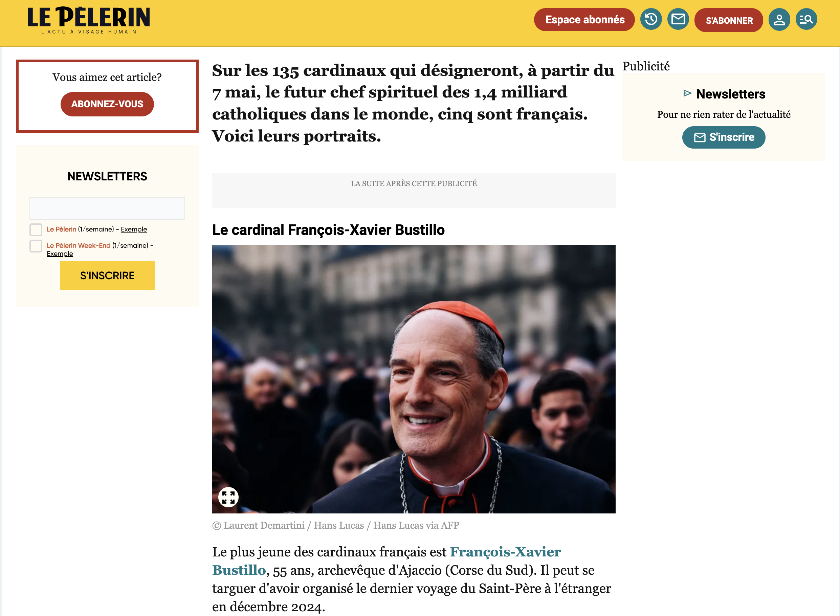The height and width of the screenshot is (616, 840).
Task: Click the teal S'inscrire newsletter button
Action: point(724,137)
